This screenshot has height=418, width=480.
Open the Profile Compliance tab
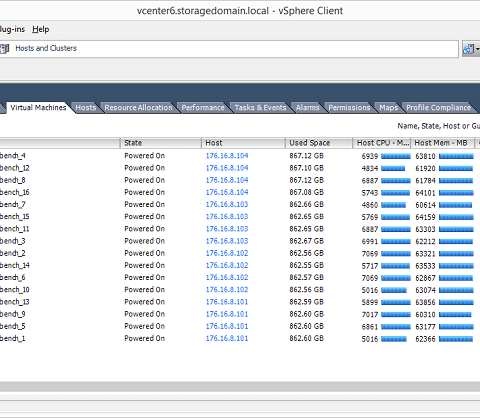coord(438,108)
